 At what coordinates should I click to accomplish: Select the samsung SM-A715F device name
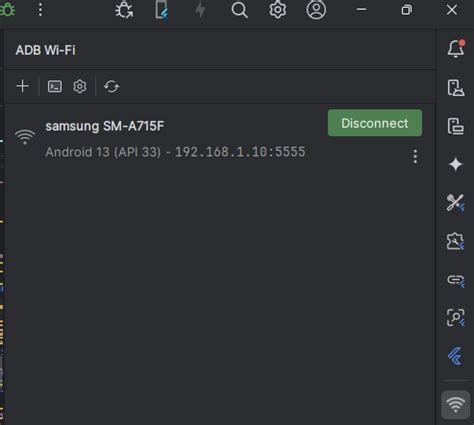coord(105,126)
